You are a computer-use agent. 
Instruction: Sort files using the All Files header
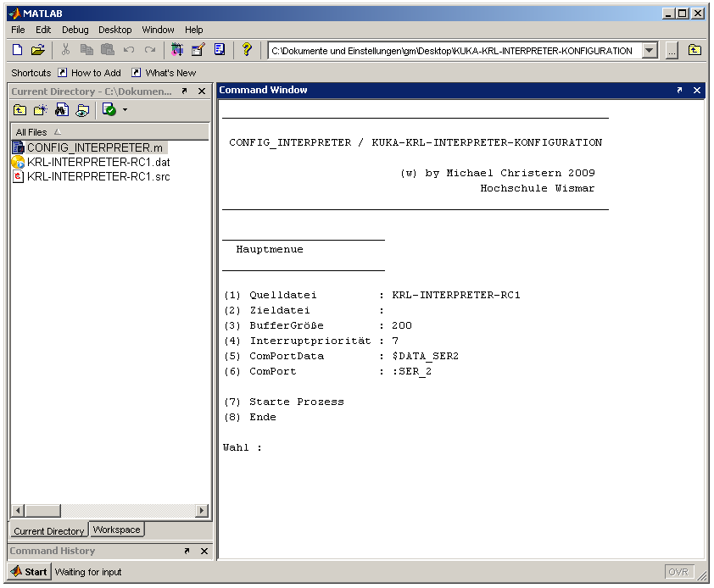tap(38, 132)
